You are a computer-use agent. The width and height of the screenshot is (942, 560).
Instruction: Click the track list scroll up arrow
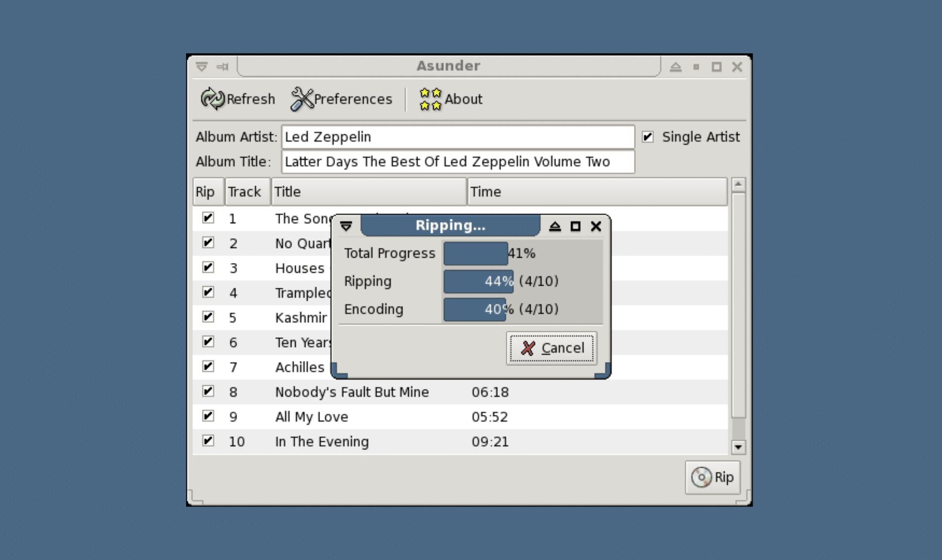click(739, 184)
